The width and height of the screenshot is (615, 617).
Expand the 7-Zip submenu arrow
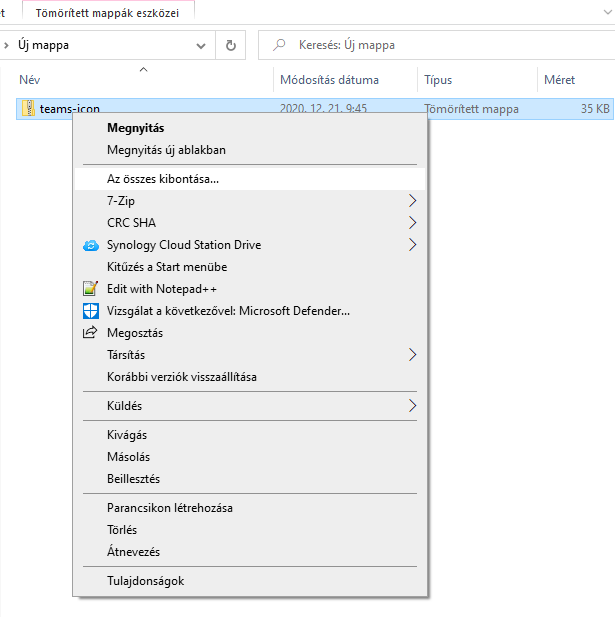pyautogui.click(x=412, y=201)
